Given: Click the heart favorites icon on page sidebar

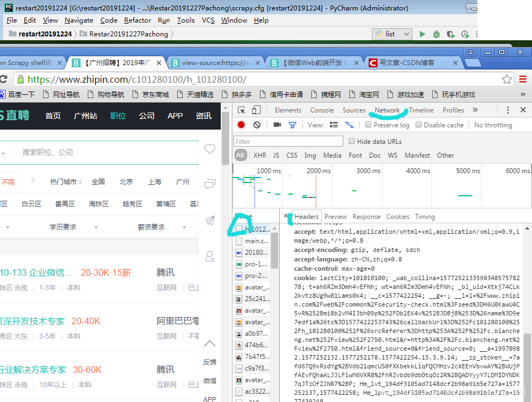Looking at the screenshot, I should pos(210,149).
